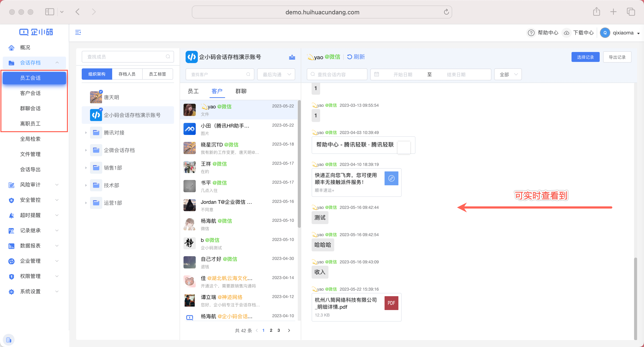Image resolution: width=644 pixels, height=347 pixels.
Task: Select the 群聊 conversation tab
Action: click(x=241, y=91)
